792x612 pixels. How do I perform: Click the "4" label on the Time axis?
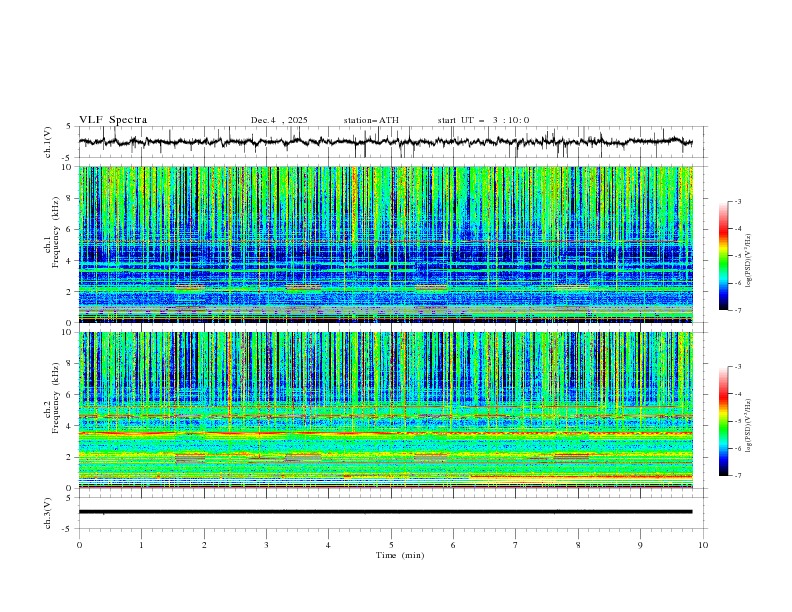[x=329, y=545]
